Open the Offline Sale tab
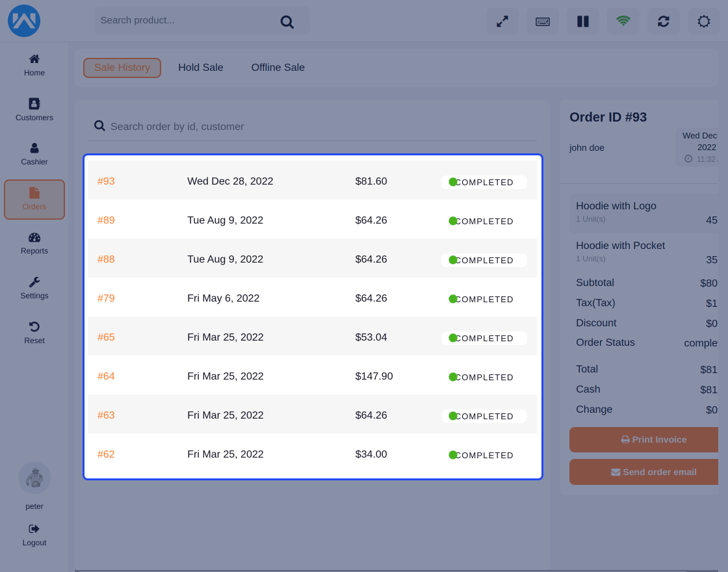 [x=278, y=67]
